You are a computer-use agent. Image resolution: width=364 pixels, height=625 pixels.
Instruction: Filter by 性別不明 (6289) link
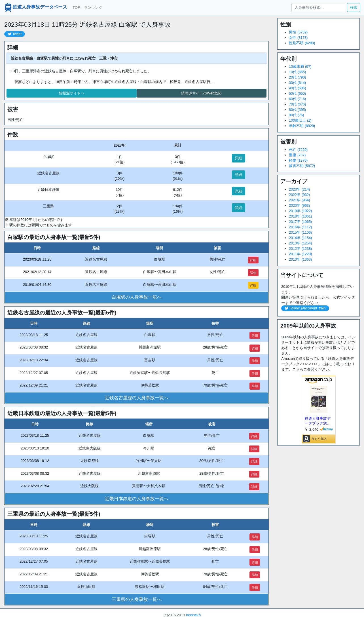click(x=302, y=43)
